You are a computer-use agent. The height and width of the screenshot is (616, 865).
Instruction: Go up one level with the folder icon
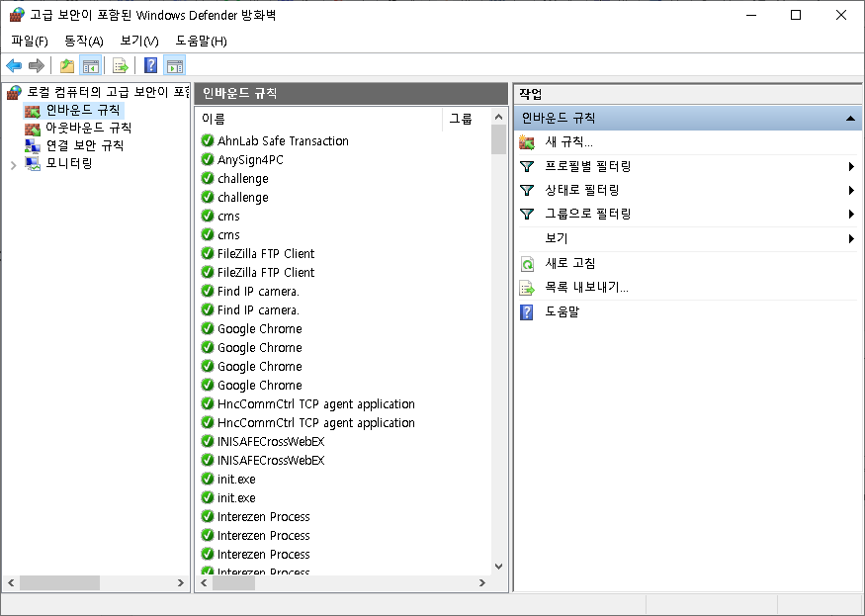[67, 65]
